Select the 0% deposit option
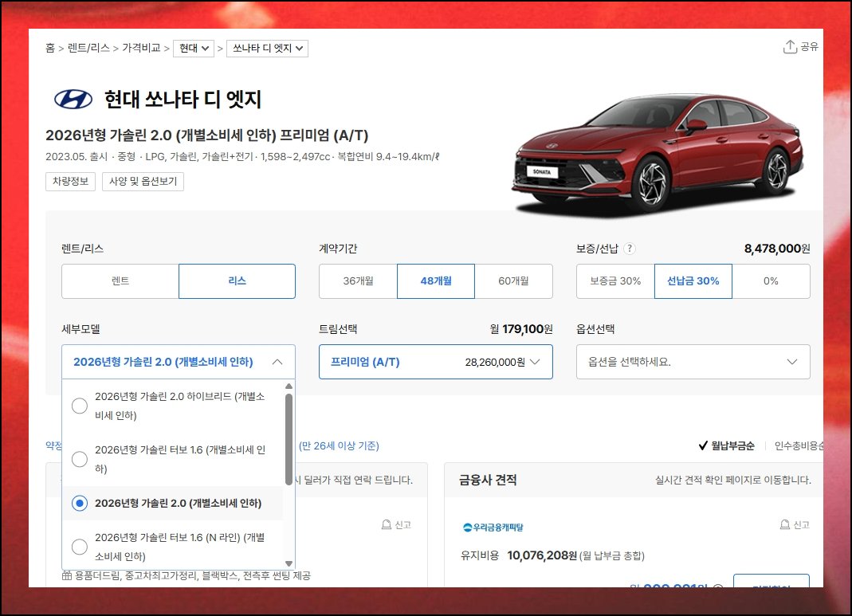 pos(771,281)
